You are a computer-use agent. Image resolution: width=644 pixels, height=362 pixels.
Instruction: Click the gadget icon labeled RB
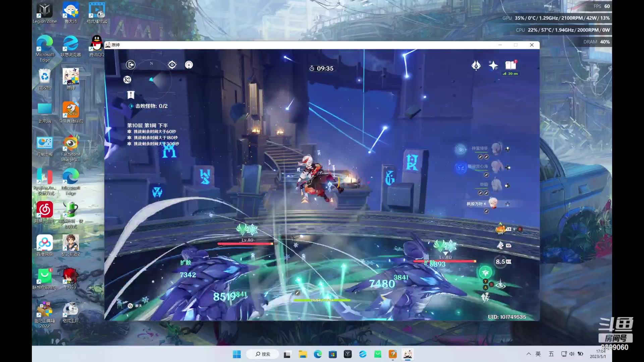pyautogui.click(x=500, y=245)
